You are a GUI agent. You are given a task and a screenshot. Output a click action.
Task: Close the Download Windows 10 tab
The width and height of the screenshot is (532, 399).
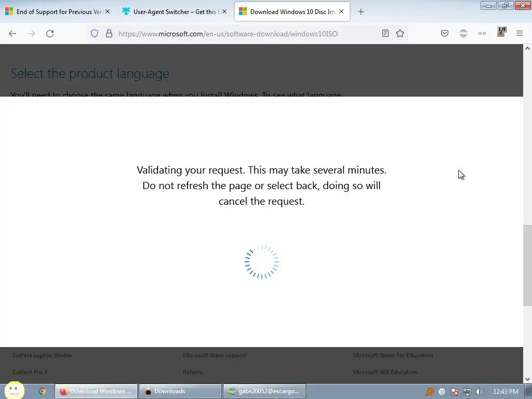(x=341, y=11)
